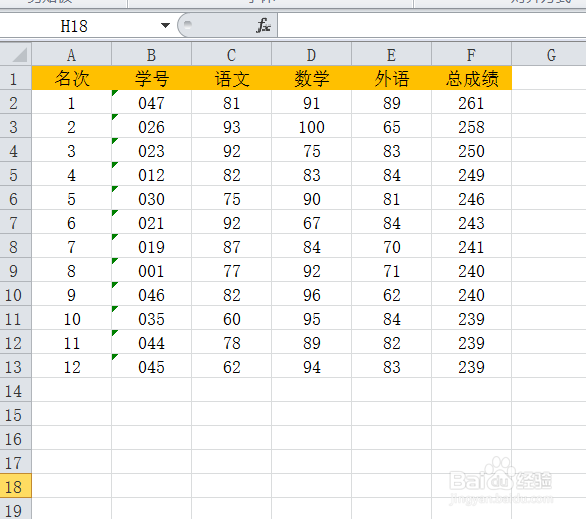The image size is (586, 519).
Task: Select math score 75 in row 4
Action: coord(311,150)
